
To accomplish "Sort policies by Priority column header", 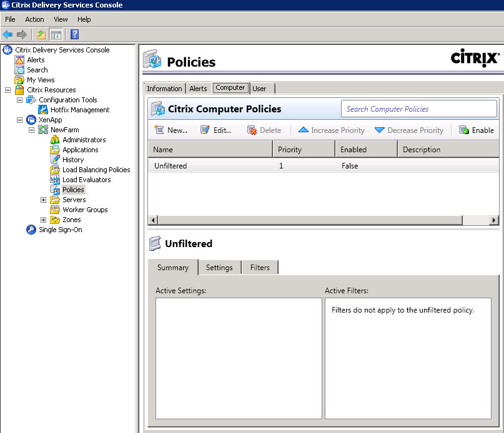I will point(304,149).
